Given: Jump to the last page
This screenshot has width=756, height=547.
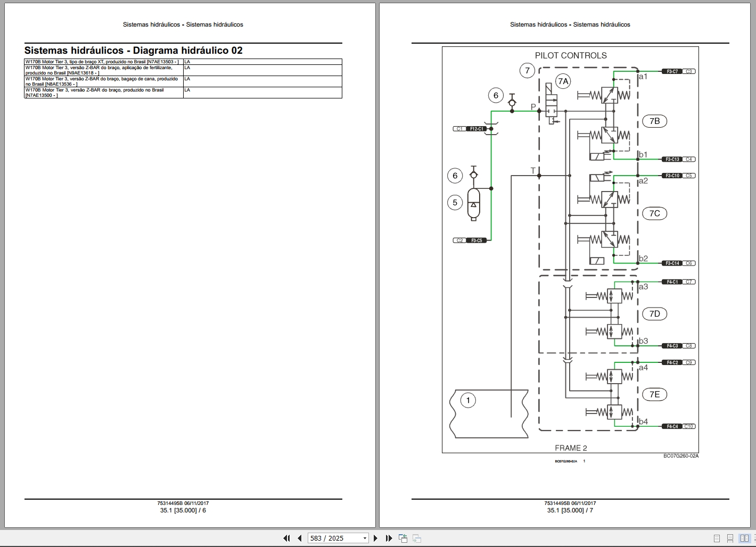Looking at the screenshot, I should [x=389, y=538].
